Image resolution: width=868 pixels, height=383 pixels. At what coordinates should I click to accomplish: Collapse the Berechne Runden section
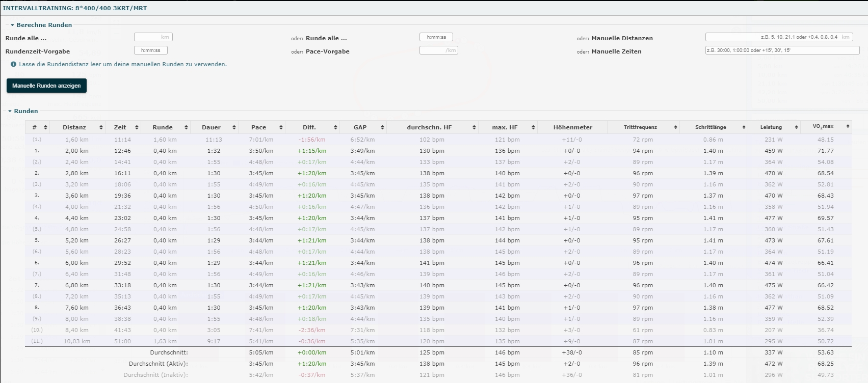click(13, 25)
